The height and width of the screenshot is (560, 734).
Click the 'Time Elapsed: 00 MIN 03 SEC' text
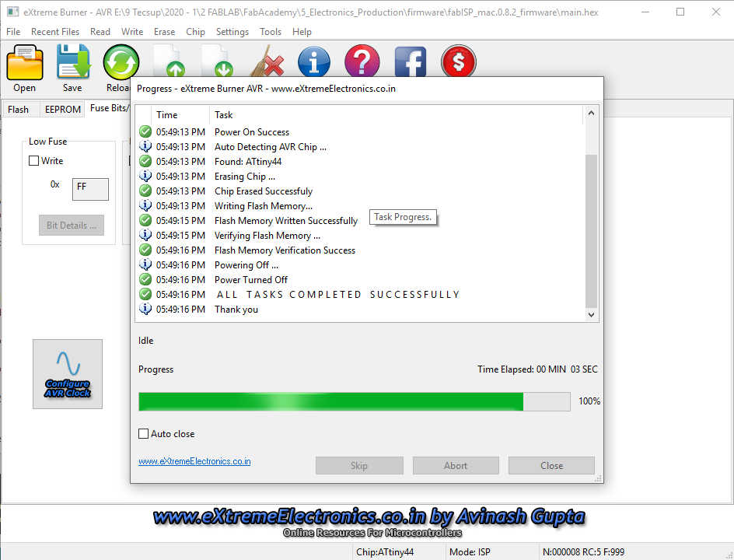click(x=537, y=369)
